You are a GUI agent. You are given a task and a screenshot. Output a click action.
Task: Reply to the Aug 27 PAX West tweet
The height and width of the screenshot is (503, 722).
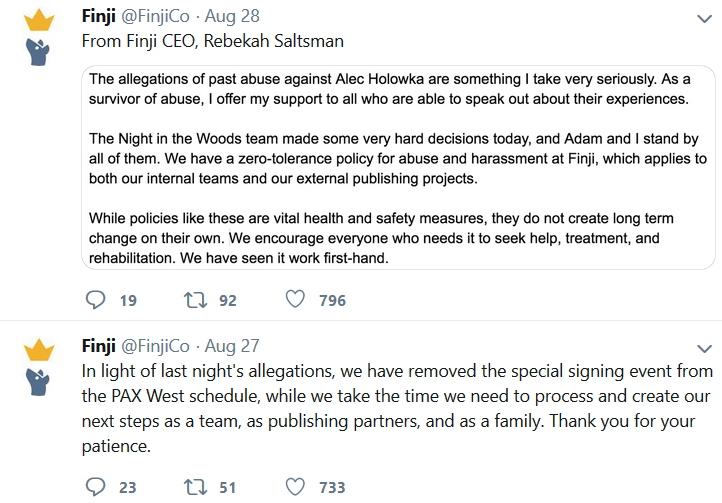click(96, 487)
